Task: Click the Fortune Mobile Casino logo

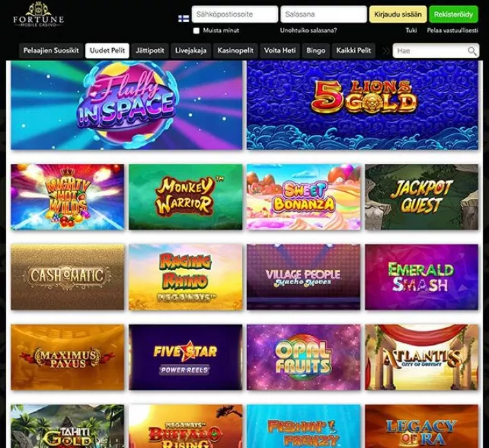Action: [39, 15]
